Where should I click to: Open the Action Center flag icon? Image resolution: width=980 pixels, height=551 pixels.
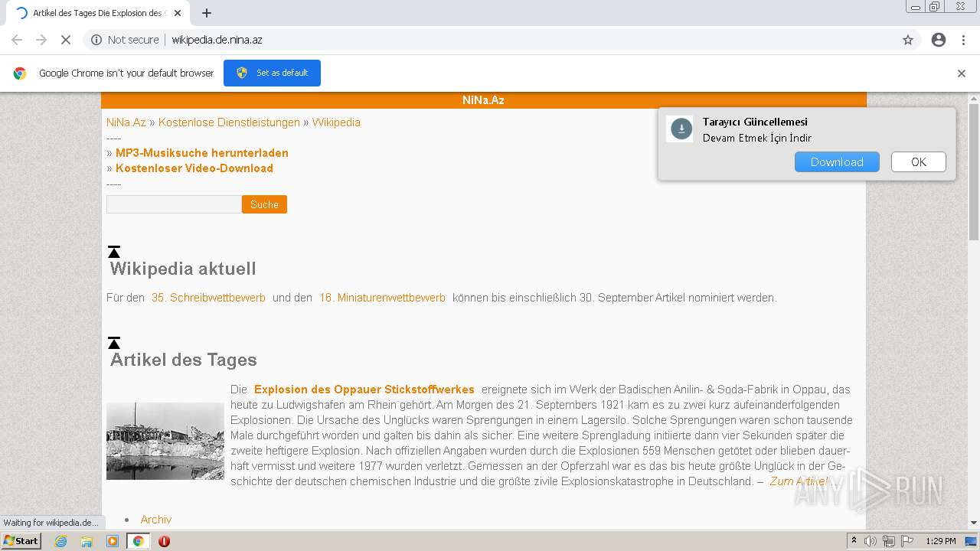pyautogui.click(x=906, y=541)
